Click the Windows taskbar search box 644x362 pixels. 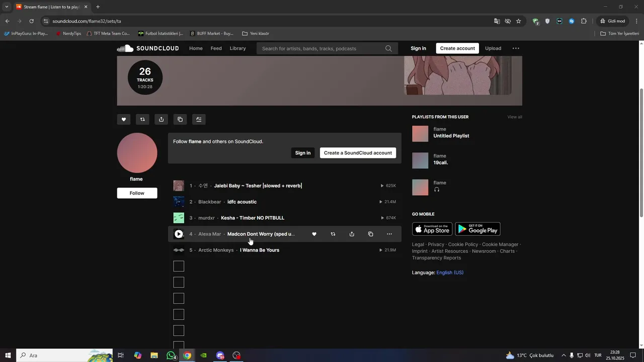point(64,355)
